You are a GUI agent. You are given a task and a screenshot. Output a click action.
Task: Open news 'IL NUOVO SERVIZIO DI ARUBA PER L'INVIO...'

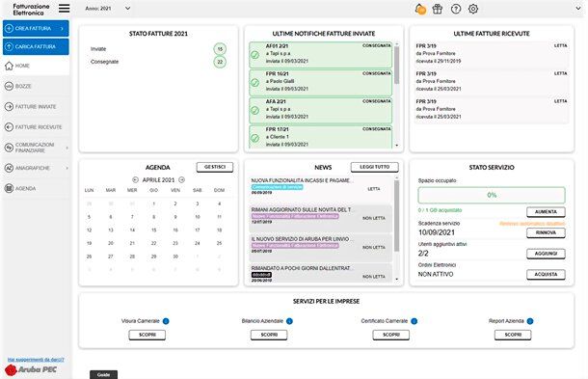click(x=321, y=248)
